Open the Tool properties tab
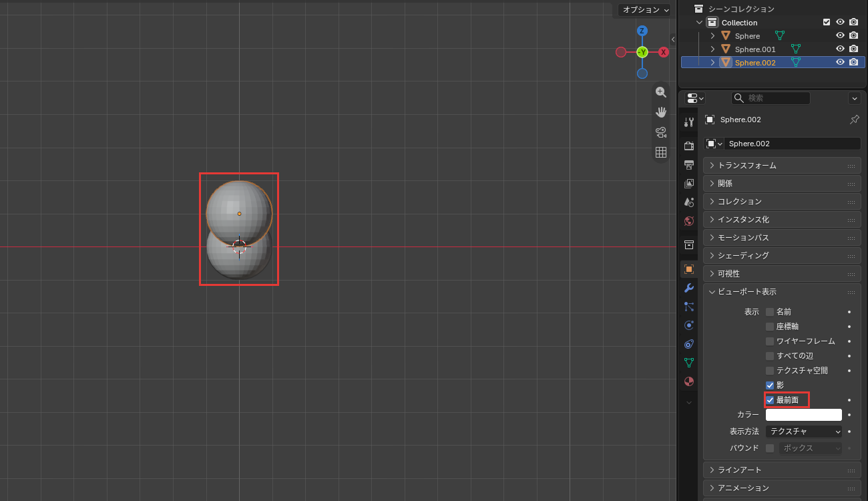868x501 pixels. point(689,122)
